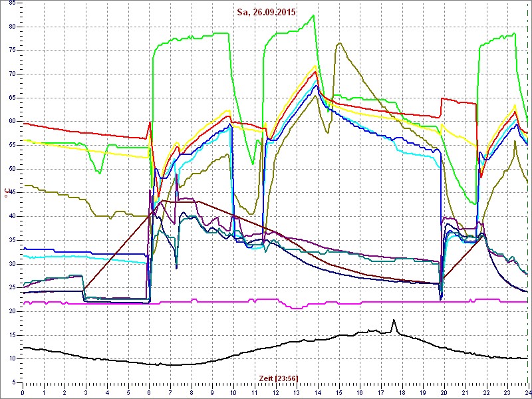This screenshot has width=532, height=399.
Task: Select the "70" y-axis temperature label
Action: click(12, 74)
